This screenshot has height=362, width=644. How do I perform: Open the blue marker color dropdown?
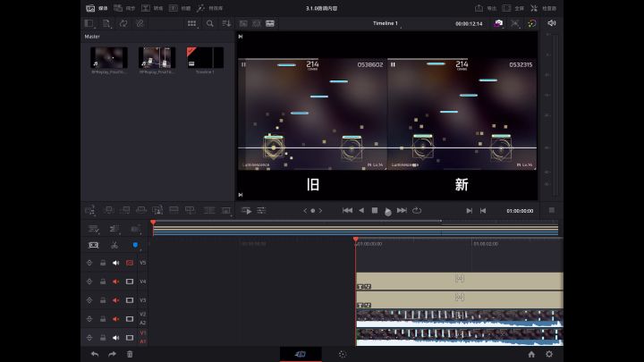(136, 246)
